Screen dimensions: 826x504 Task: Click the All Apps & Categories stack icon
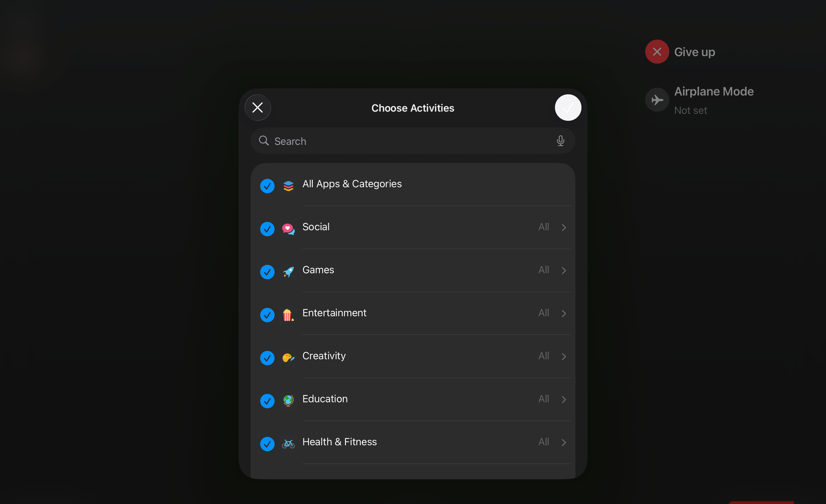[x=288, y=185]
